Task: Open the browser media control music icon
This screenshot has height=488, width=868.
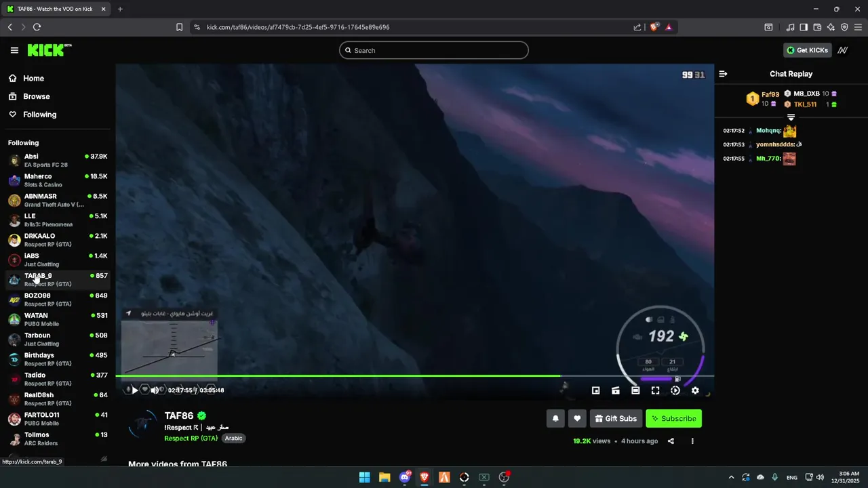Action: click(x=790, y=27)
